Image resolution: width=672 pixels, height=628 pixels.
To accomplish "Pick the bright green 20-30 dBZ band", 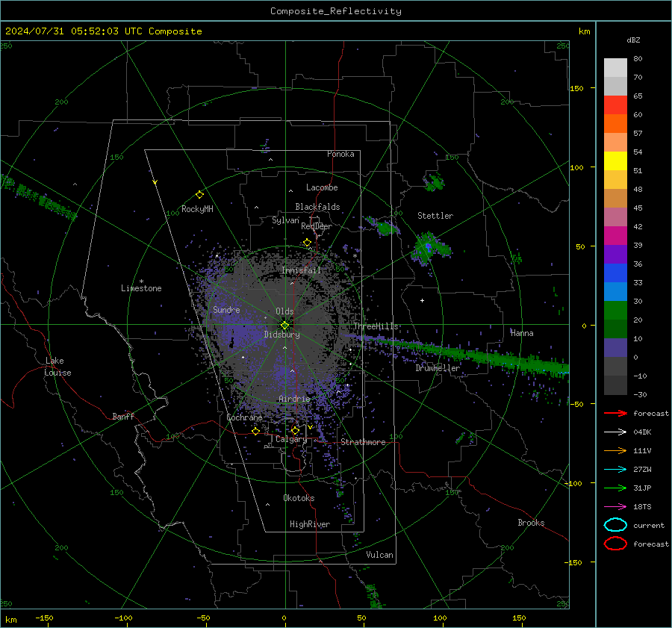I will click(615, 311).
